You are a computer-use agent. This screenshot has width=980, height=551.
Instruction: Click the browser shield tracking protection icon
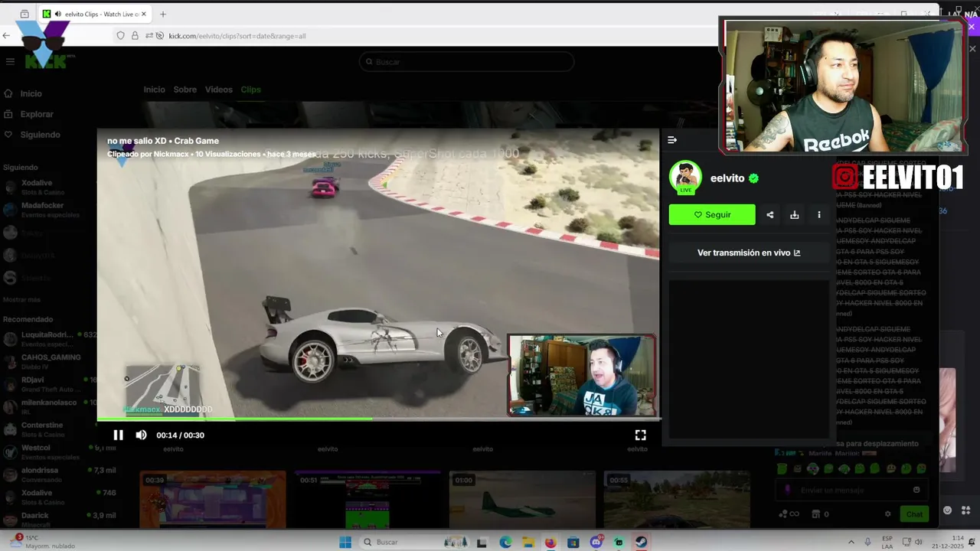tap(121, 35)
